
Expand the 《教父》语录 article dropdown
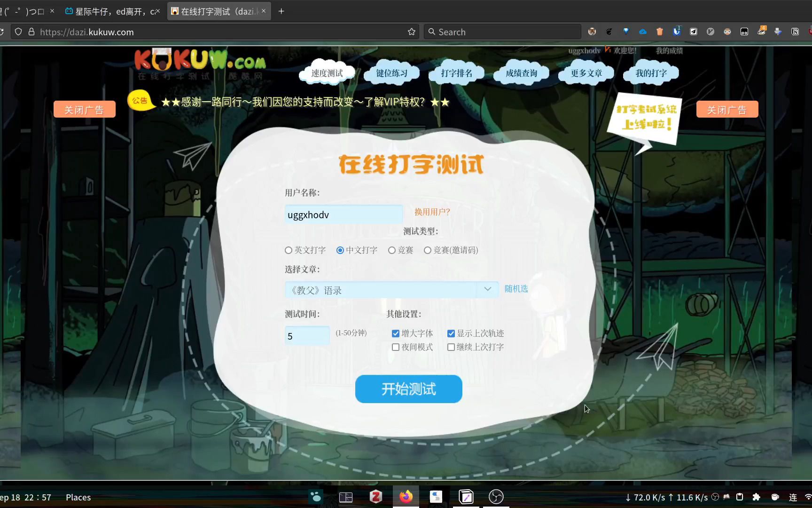391,290
